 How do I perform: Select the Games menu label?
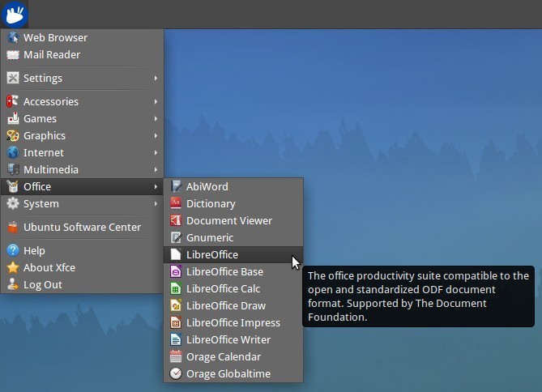coord(40,118)
